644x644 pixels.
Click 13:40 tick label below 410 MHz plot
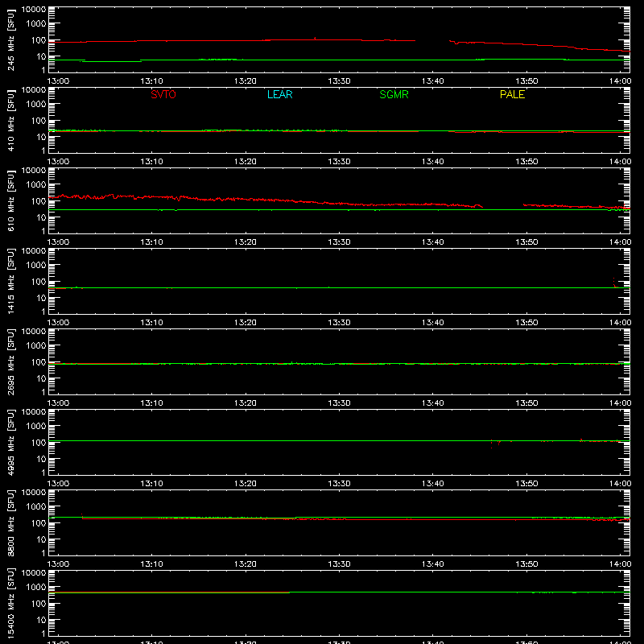click(x=433, y=162)
